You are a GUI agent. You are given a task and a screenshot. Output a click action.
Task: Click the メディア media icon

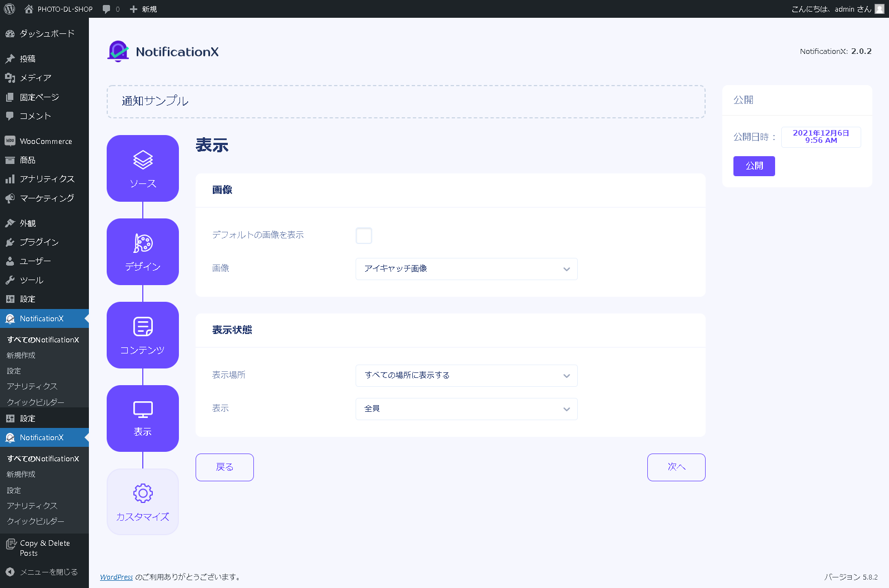point(10,78)
